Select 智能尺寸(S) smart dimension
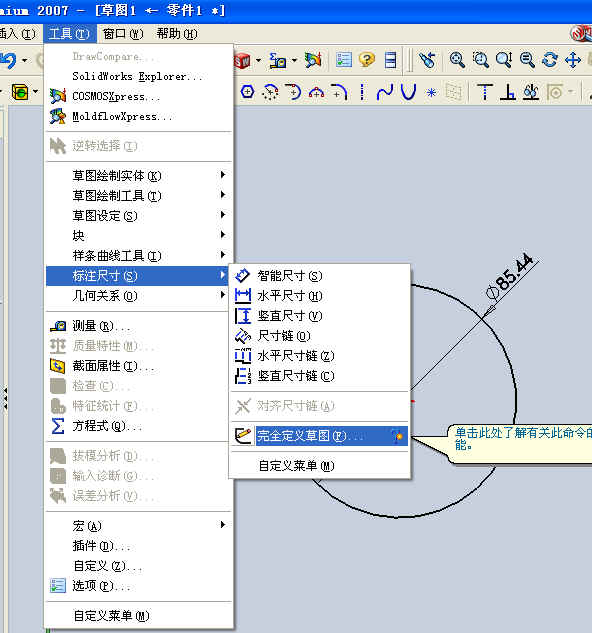592x633 pixels. pyautogui.click(x=320, y=276)
